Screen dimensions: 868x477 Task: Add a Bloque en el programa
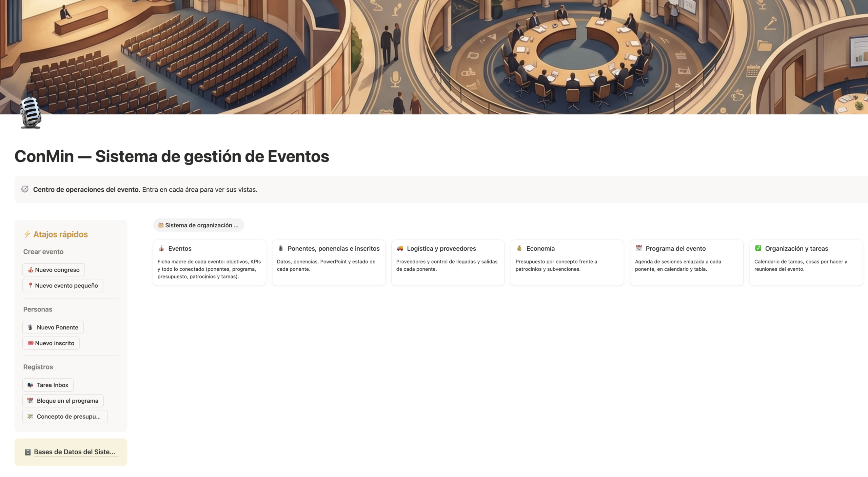click(x=63, y=401)
